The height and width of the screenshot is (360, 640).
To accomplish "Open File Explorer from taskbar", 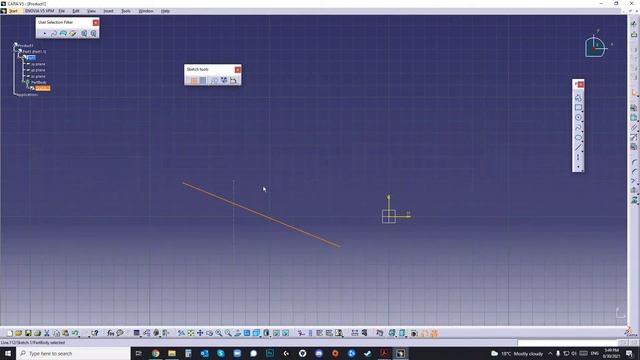I will [172, 353].
